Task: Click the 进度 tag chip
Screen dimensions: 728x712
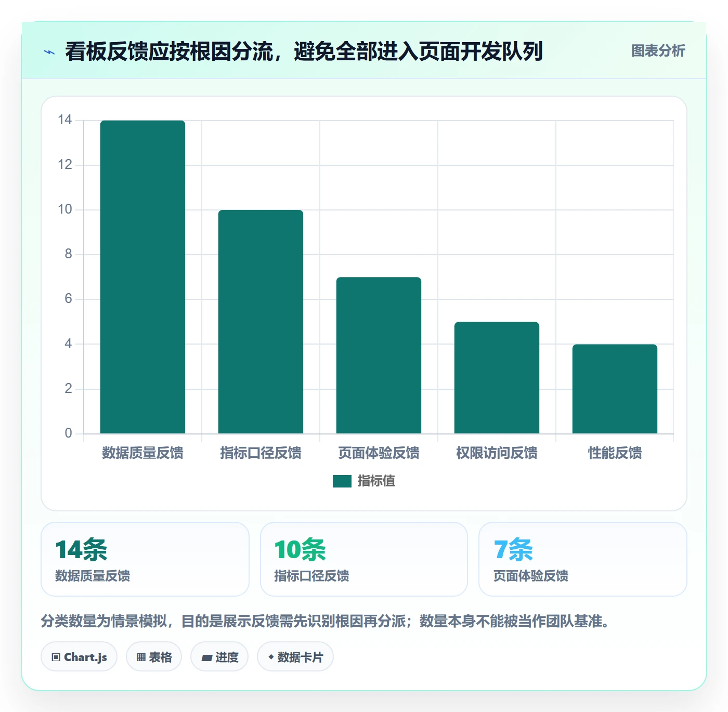Action: [219, 657]
